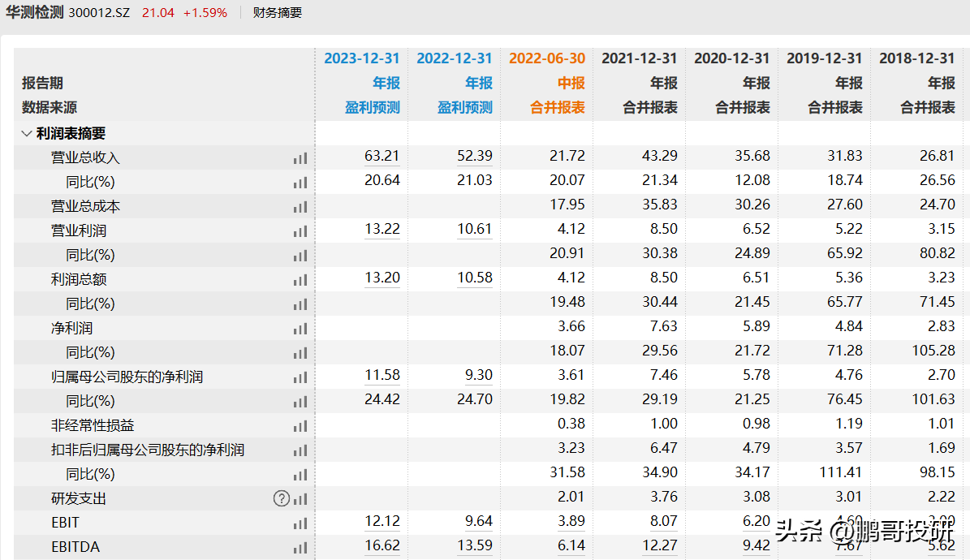Image resolution: width=970 pixels, height=560 pixels.
Task: Click the 数据来源 header label
Action: (50, 108)
